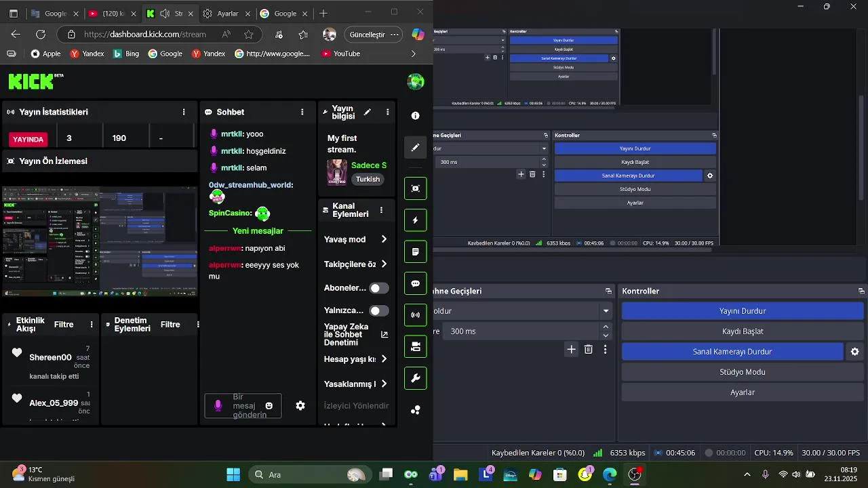Toggle the Aboneler switch
This screenshot has width=868, height=488.
pyautogui.click(x=379, y=288)
